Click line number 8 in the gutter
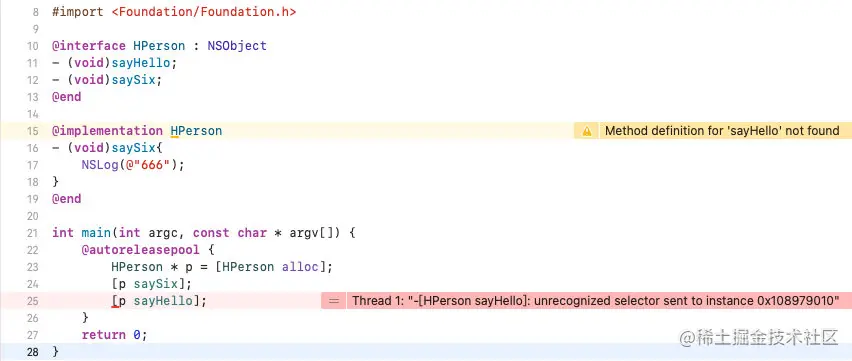The image size is (852, 361). [36, 12]
